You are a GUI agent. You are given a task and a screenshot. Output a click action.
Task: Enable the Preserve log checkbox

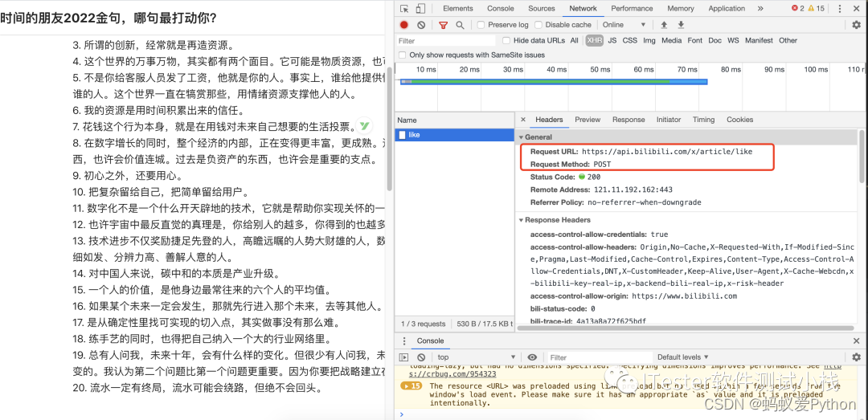(481, 25)
